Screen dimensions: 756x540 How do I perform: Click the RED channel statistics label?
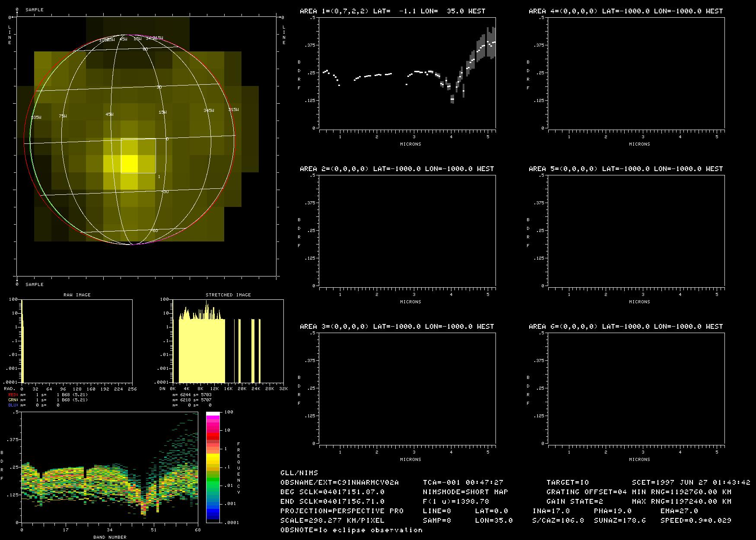[x=13, y=395]
